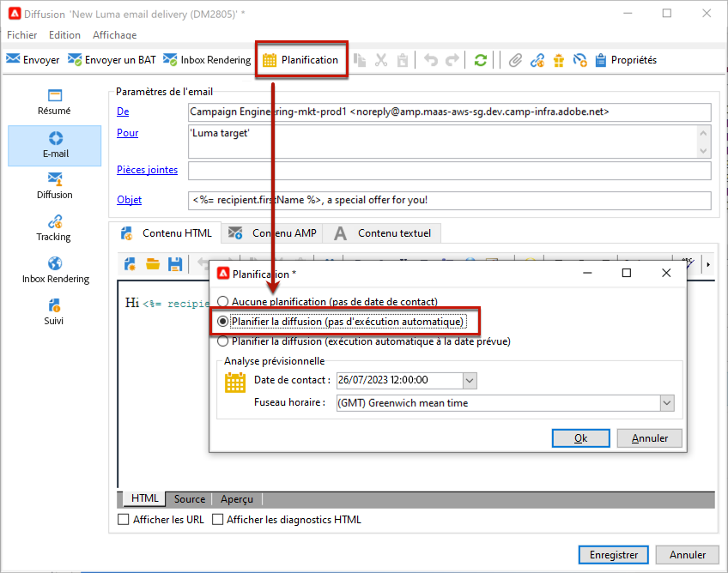This screenshot has width=728, height=573.
Task: Select Inbox Rendering in the sidebar
Action: 55,270
